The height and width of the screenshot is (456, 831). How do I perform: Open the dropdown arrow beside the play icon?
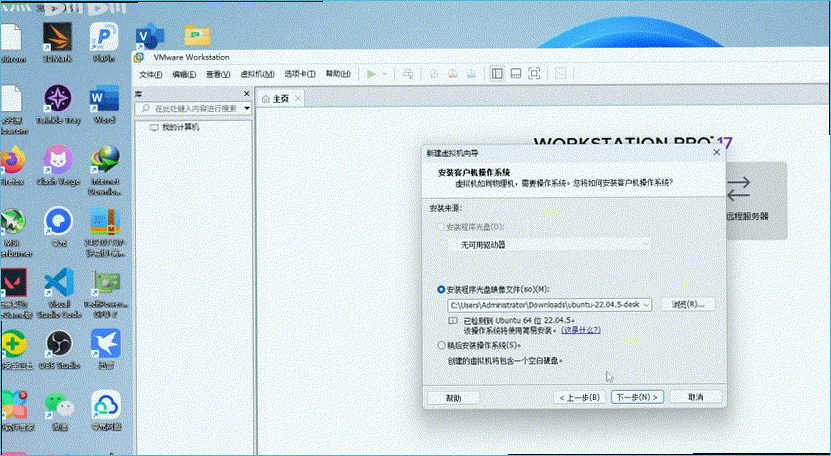(385, 74)
